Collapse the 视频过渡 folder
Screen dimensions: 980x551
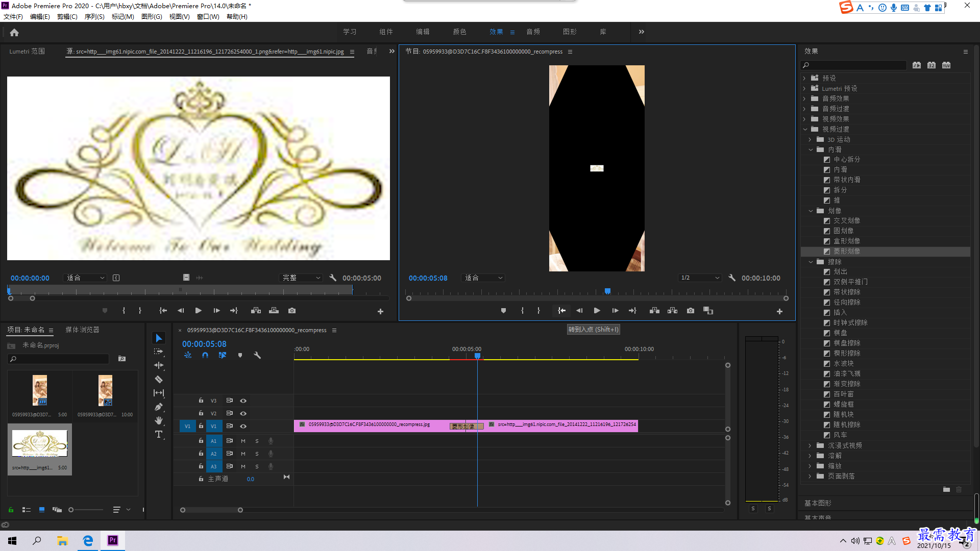click(x=804, y=130)
